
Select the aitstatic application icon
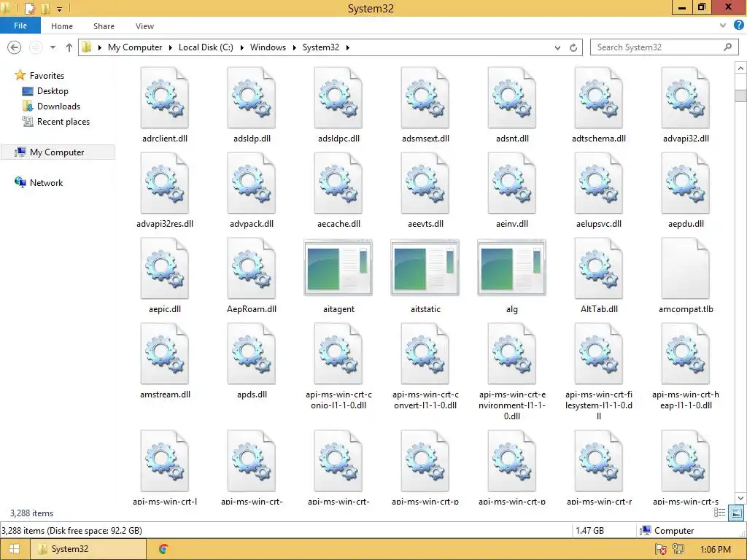425,268
